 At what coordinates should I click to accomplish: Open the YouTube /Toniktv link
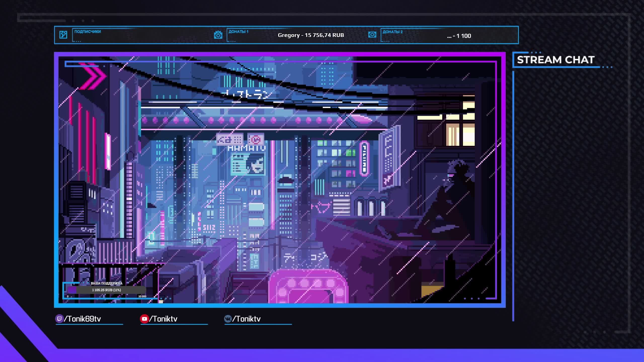[164, 319]
